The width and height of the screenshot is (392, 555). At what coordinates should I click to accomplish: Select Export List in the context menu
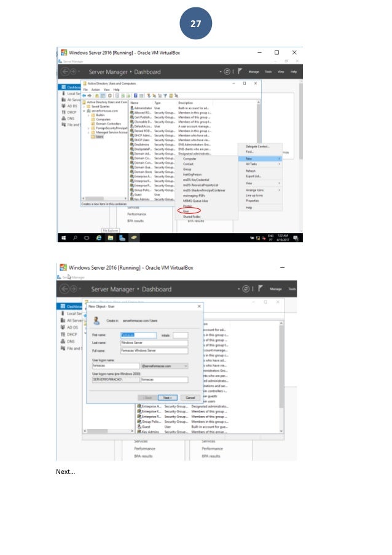coord(253,176)
